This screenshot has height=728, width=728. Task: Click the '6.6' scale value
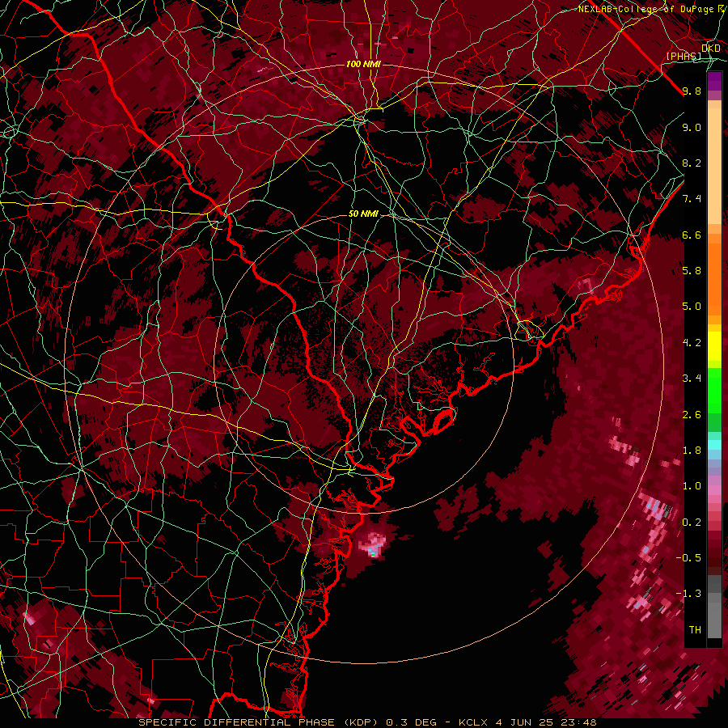click(x=692, y=235)
